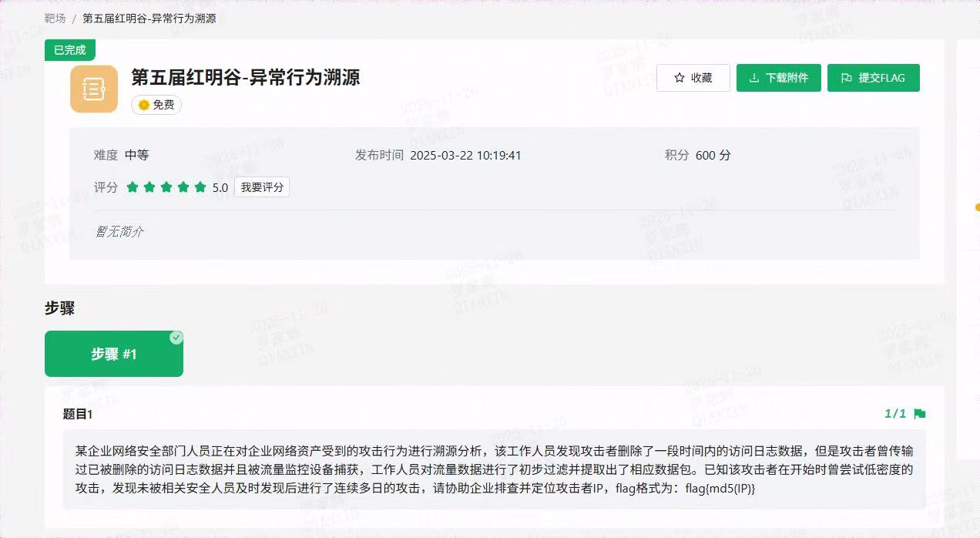The height and width of the screenshot is (538, 980).
Task: Click the 免费 tag badge
Action: [156, 105]
